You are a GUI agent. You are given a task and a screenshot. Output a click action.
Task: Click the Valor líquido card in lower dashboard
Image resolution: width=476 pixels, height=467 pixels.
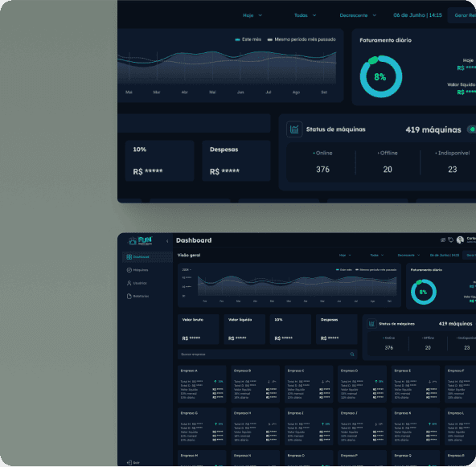244,330
